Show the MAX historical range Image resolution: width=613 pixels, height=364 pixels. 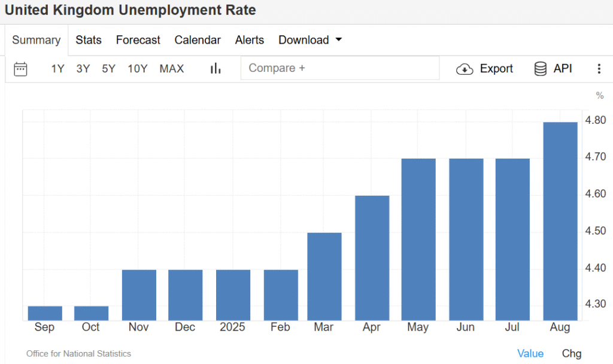[x=172, y=69]
